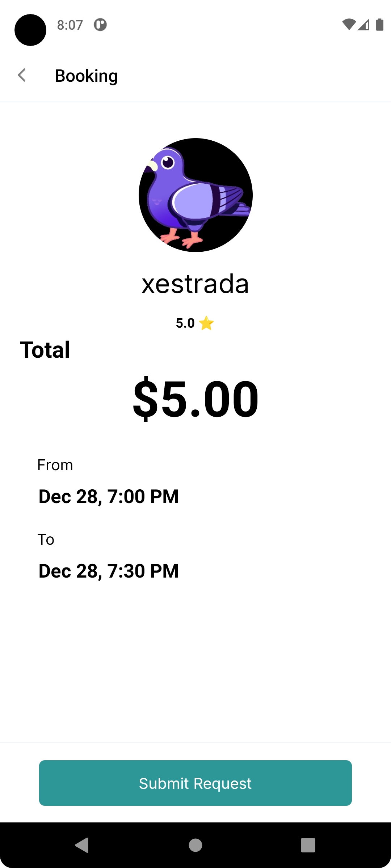Tap the Booking page title
391x868 pixels.
(x=86, y=76)
